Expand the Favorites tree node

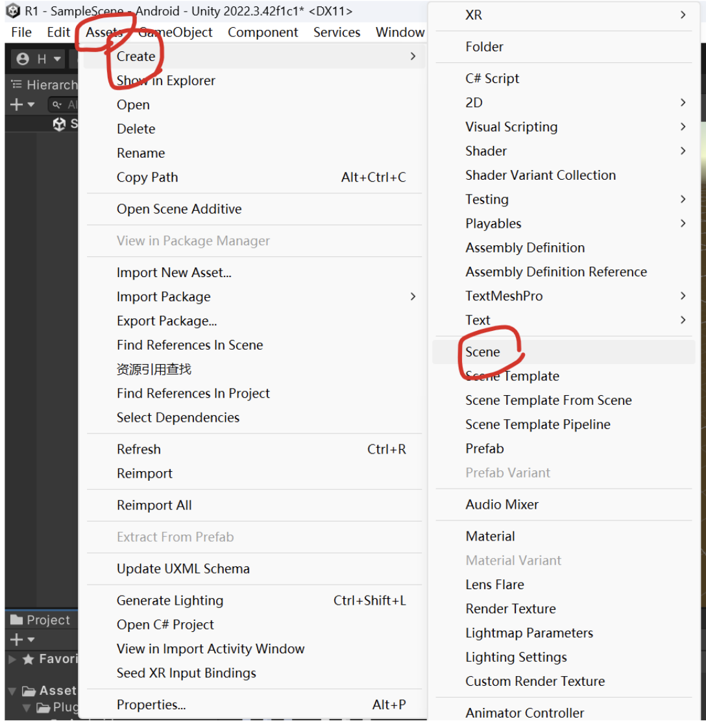(12, 659)
